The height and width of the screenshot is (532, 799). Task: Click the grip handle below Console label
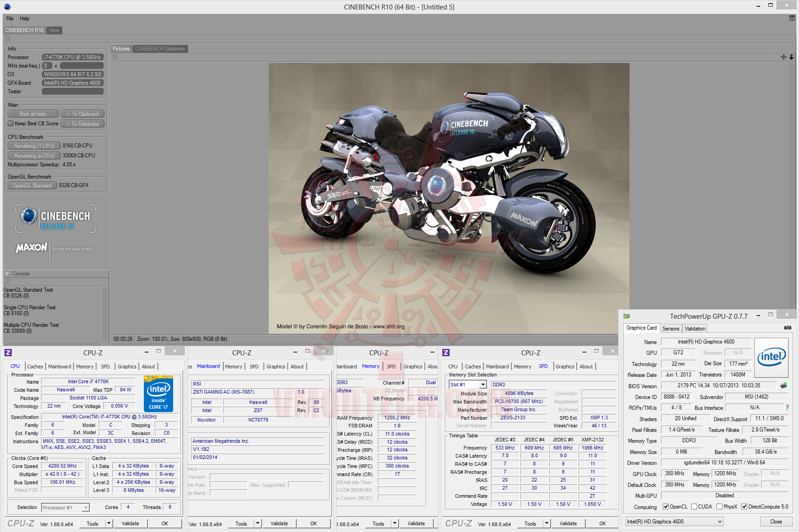[x=8, y=282]
